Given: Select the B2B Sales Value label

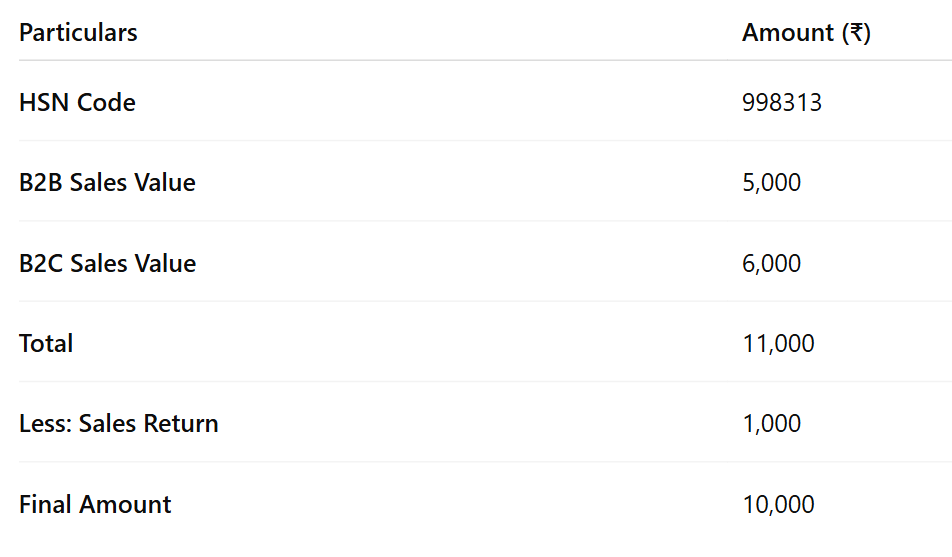Looking at the screenshot, I should [x=107, y=183].
